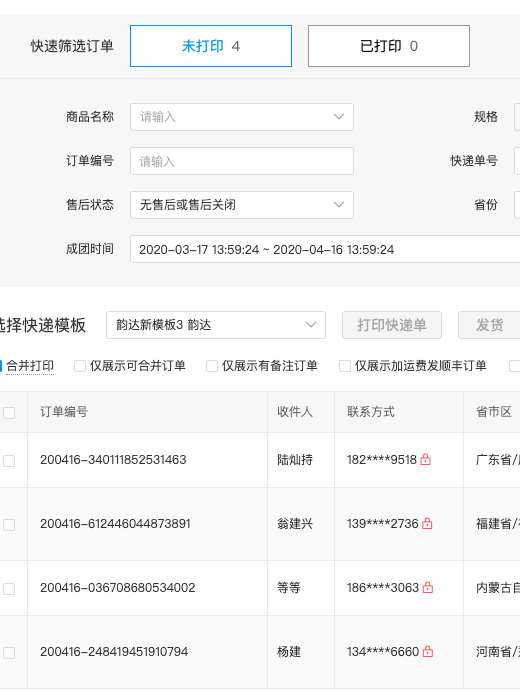Click phone number 134****6660
Image resolution: width=520 pixels, height=690 pixels.
383,652
